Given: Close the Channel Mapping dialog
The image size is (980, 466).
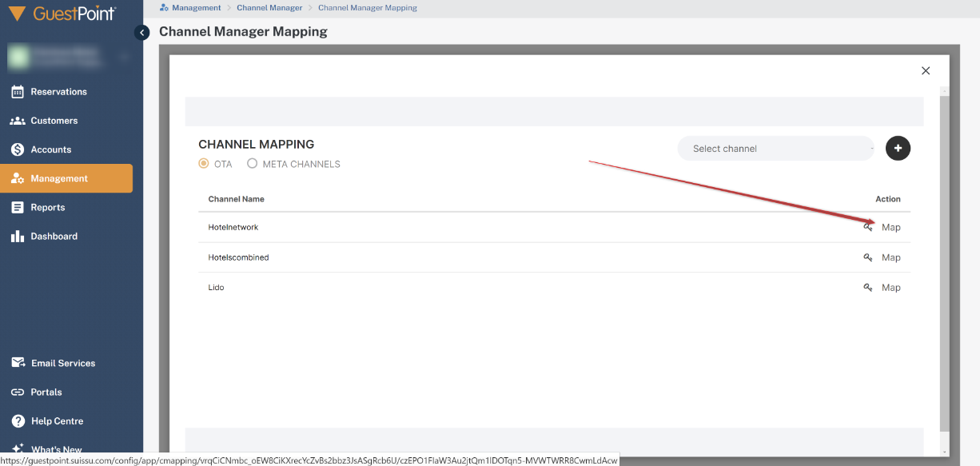Looking at the screenshot, I should coord(926,70).
